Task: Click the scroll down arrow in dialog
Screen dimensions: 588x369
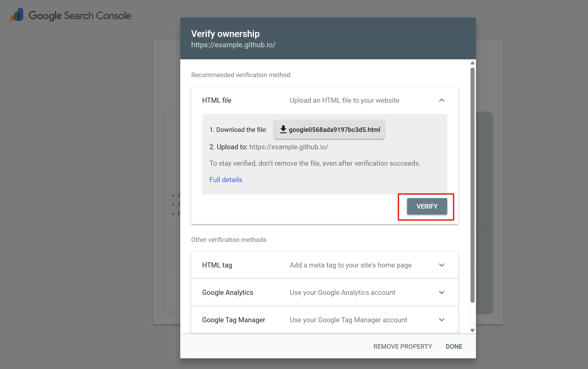Action: click(x=473, y=330)
